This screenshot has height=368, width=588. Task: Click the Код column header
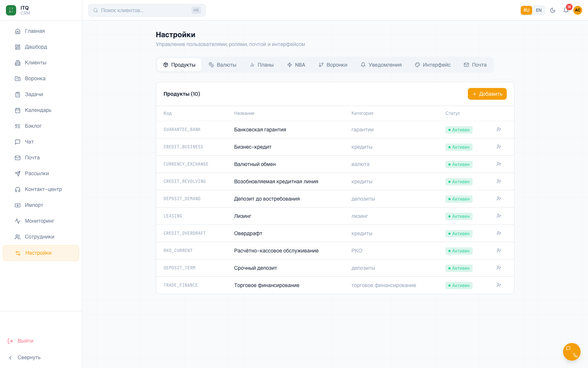(168, 113)
